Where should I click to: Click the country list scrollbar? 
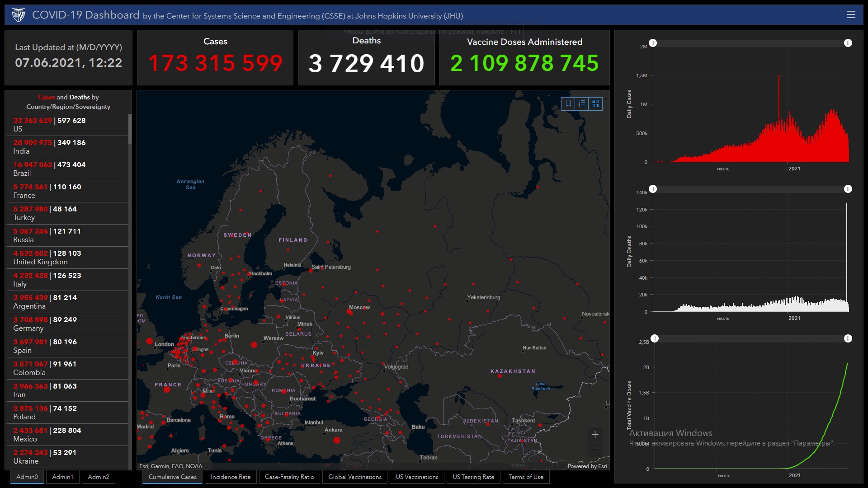click(130, 129)
